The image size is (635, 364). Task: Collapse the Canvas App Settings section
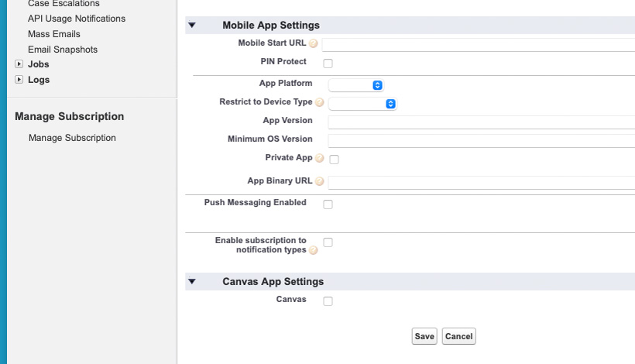click(x=192, y=281)
